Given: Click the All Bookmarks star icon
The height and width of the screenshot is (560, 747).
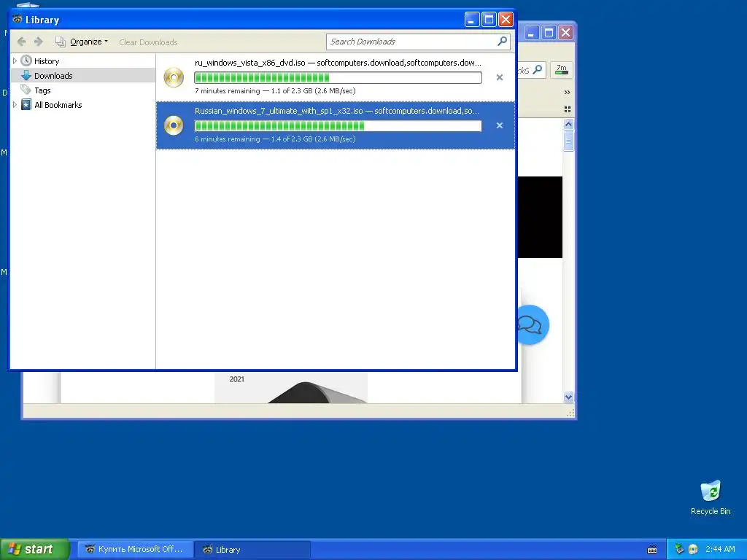Looking at the screenshot, I should click(x=26, y=104).
